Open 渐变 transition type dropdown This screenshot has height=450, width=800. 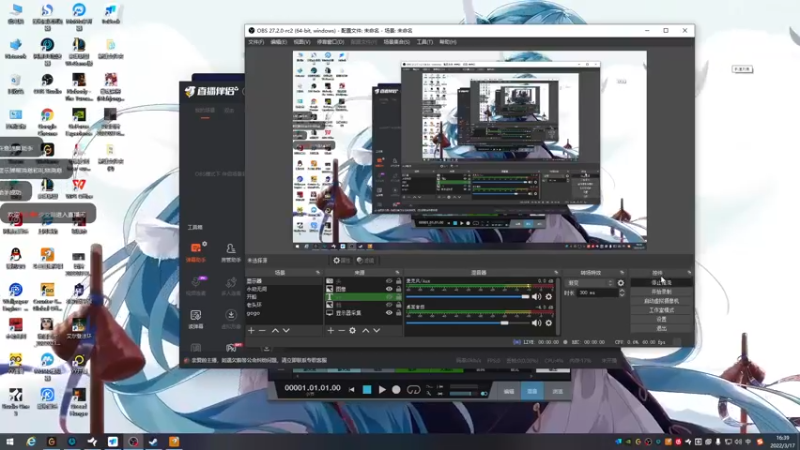coord(590,283)
